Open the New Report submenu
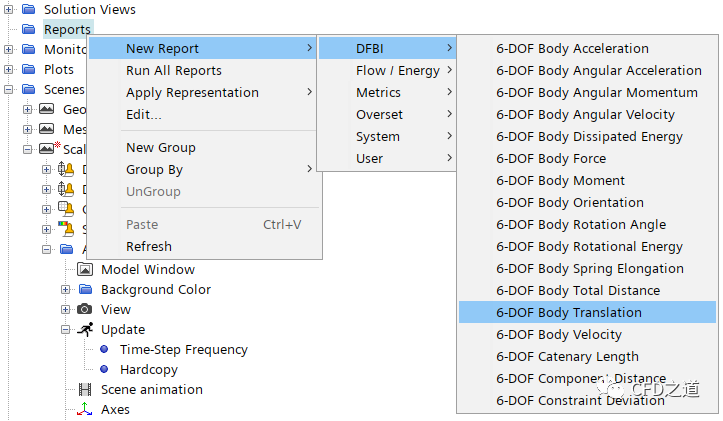723x421 pixels. [202, 48]
